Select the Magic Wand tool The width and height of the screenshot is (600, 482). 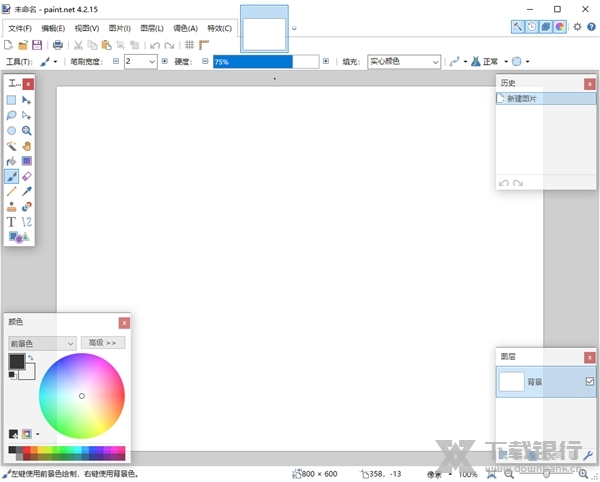(11, 146)
